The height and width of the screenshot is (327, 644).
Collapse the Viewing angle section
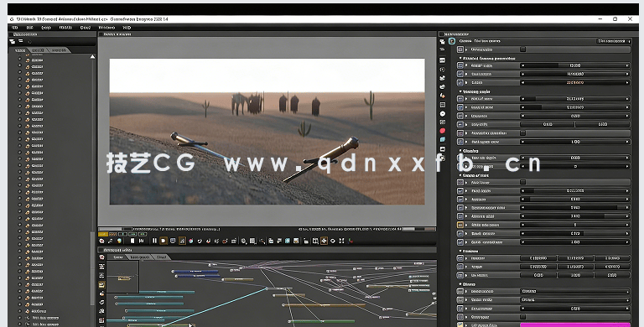[460, 91]
